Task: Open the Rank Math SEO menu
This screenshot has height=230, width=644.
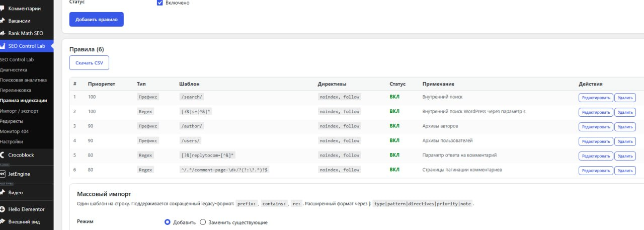Action: click(x=27, y=33)
